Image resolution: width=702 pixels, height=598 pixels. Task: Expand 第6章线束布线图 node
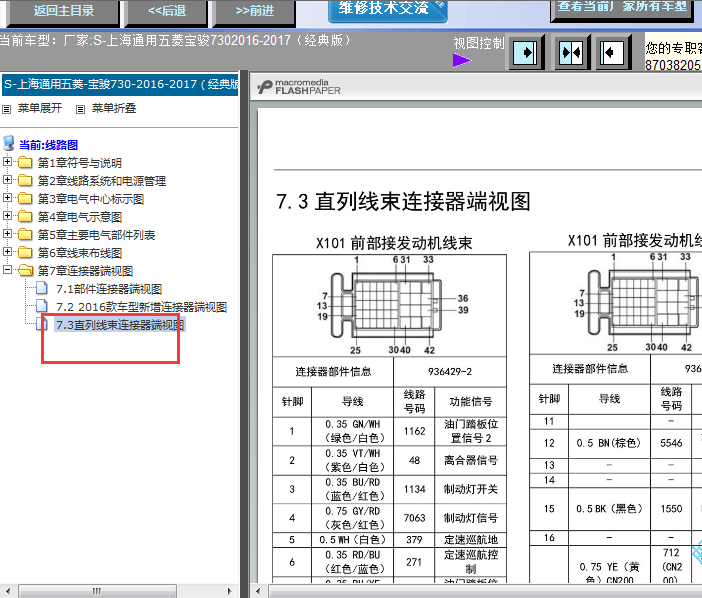click(x=7, y=251)
